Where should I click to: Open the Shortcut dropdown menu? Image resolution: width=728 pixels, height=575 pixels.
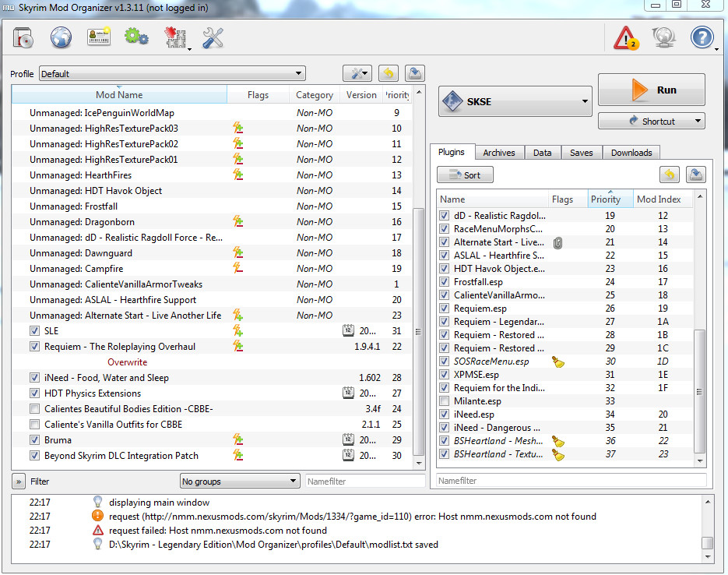pos(652,121)
